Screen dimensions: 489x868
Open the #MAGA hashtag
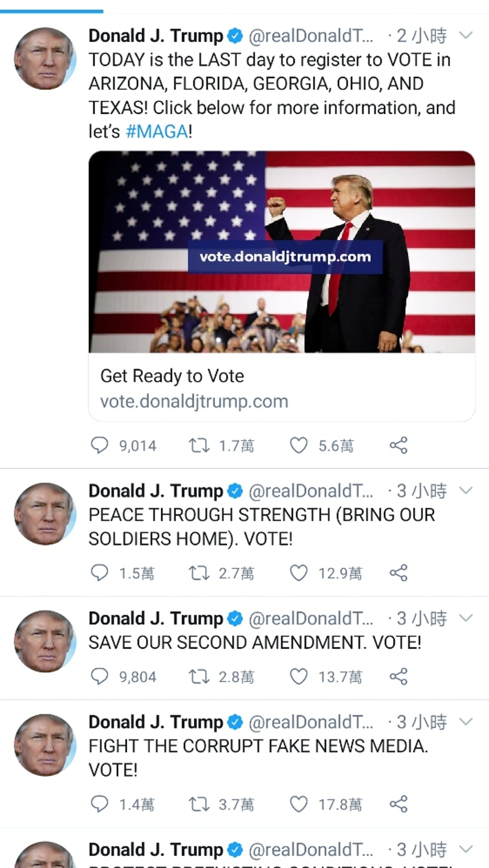click(157, 131)
